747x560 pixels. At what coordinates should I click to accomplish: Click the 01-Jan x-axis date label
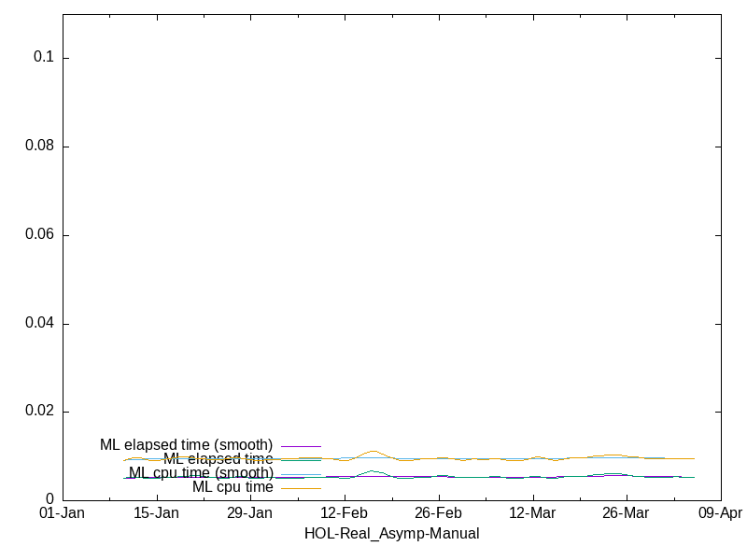coord(62,513)
